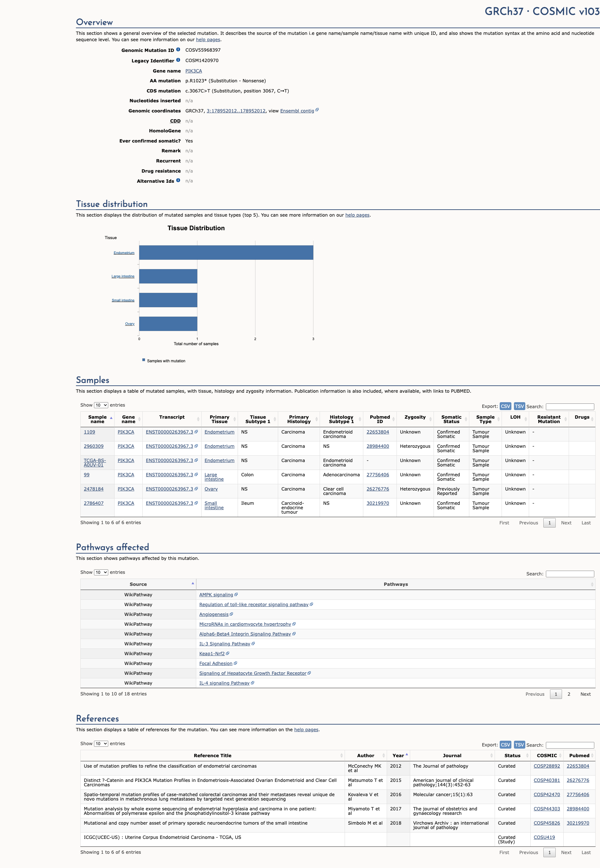600x868 pixels.
Task: Sort Samples table by Somatic Status
Action: [x=451, y=419]
